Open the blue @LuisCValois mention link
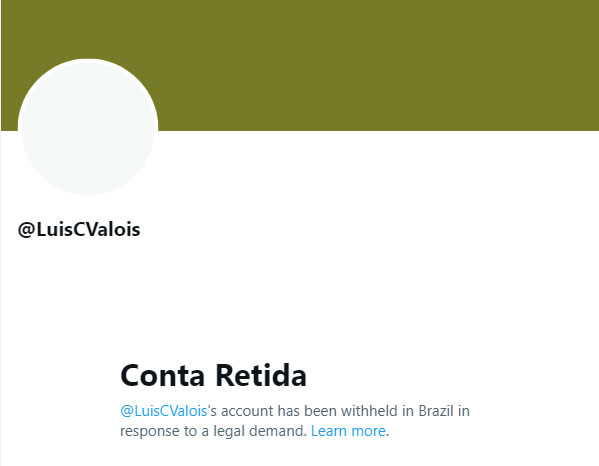599x466 pixels. [x=164, y=411]
